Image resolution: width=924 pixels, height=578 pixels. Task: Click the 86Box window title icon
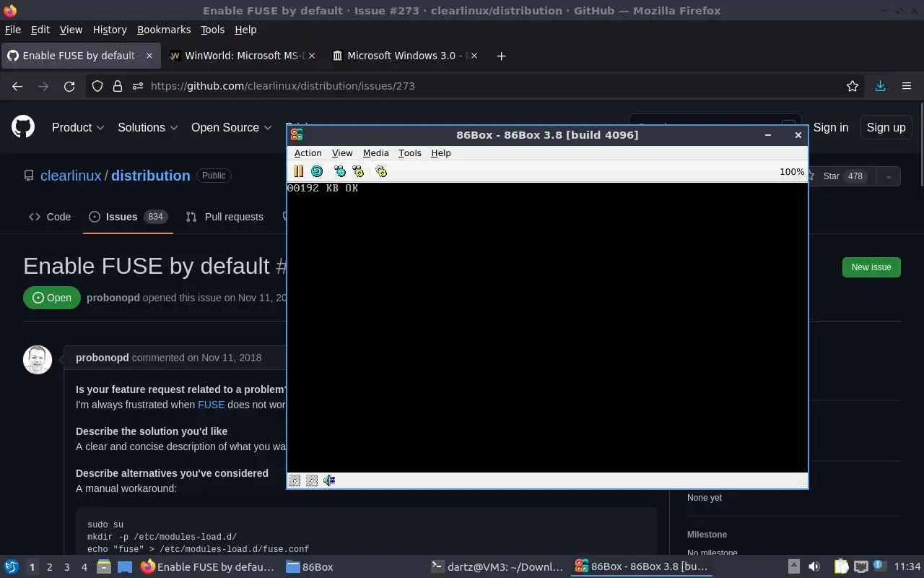[x=296, y=134]
